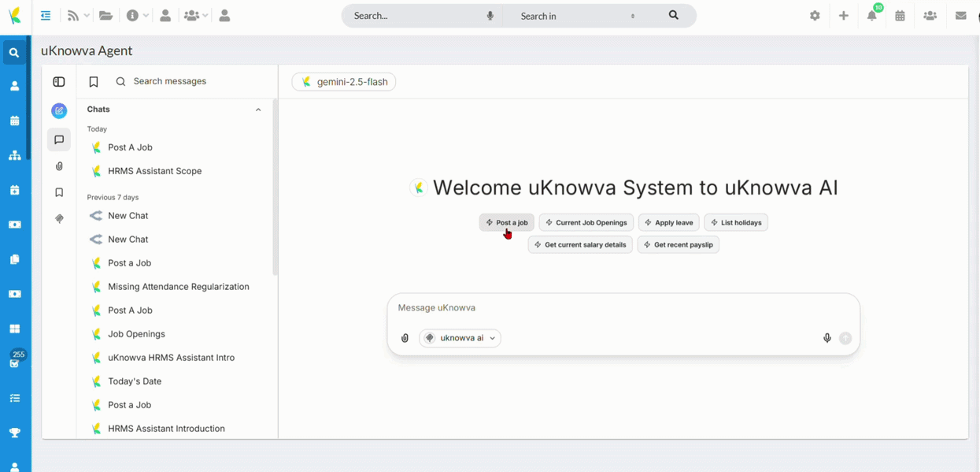Open the trophy icon in left sidebar
The image size is (980, 472).
point(15,433)
